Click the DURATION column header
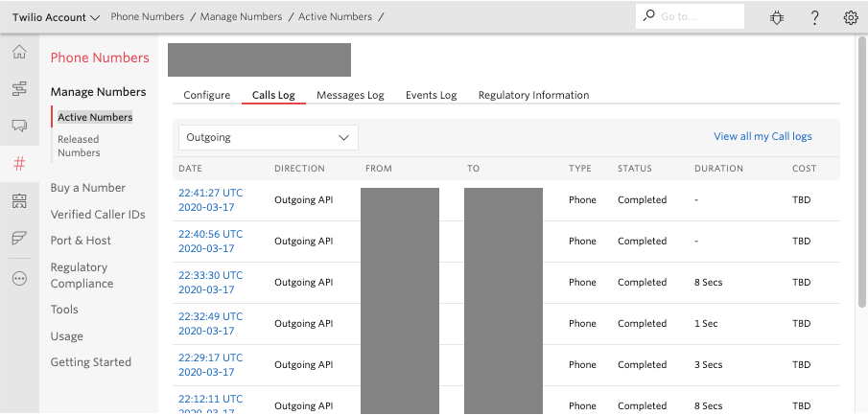 pyautogui.click(x=718, y=169)
